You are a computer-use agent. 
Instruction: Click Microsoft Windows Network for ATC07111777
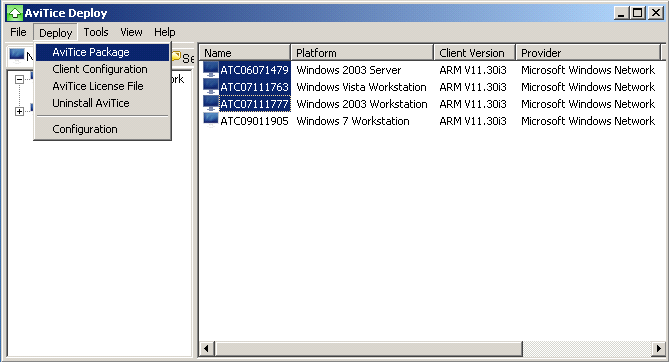588,104
